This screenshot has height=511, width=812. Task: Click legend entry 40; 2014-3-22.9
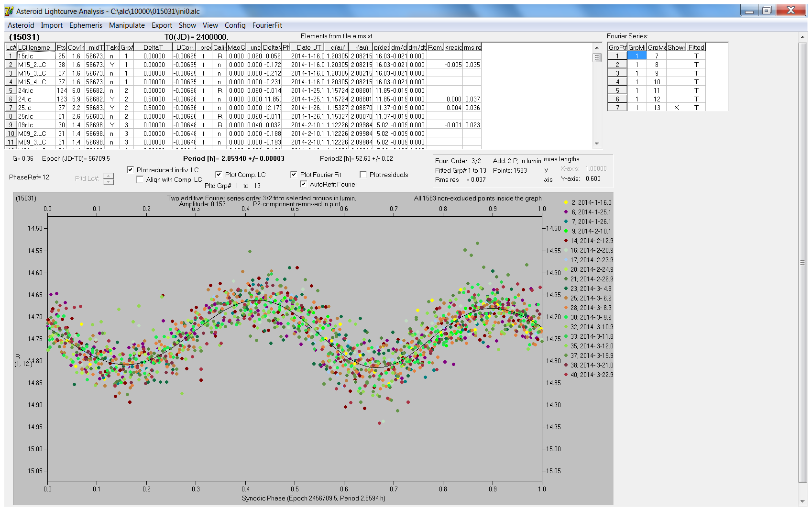[x=592, y=375]
